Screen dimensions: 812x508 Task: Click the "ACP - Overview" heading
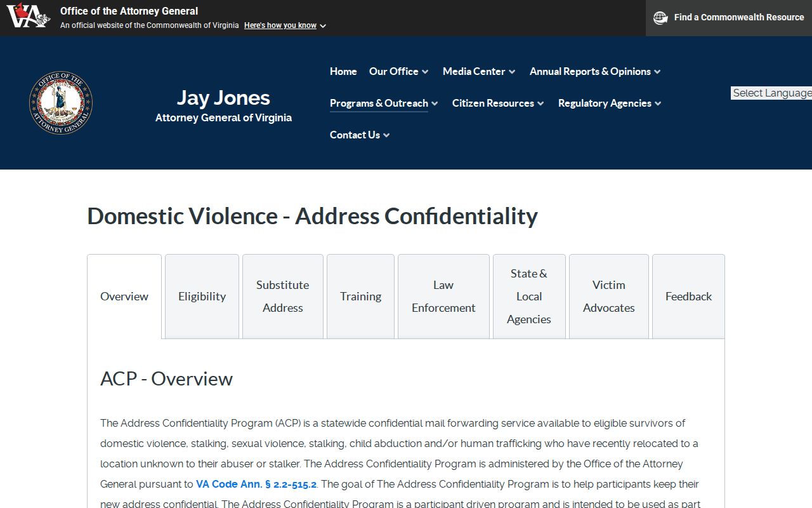click(x=166, y=378)
